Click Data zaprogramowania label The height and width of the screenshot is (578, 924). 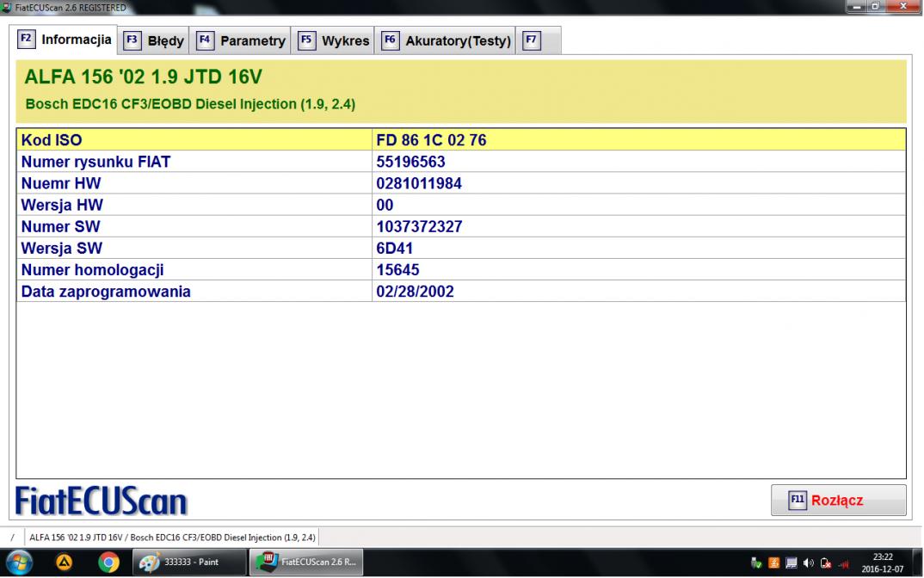point(106,292)
